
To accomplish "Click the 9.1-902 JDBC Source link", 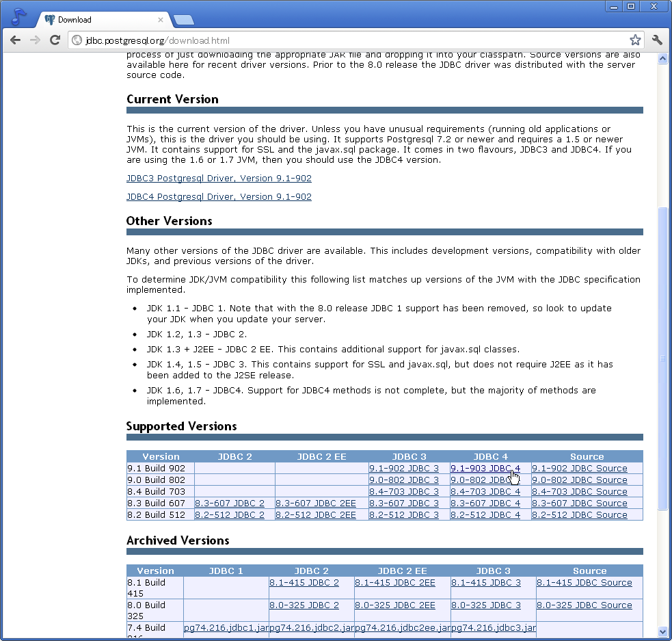I will tap(579, 468).
